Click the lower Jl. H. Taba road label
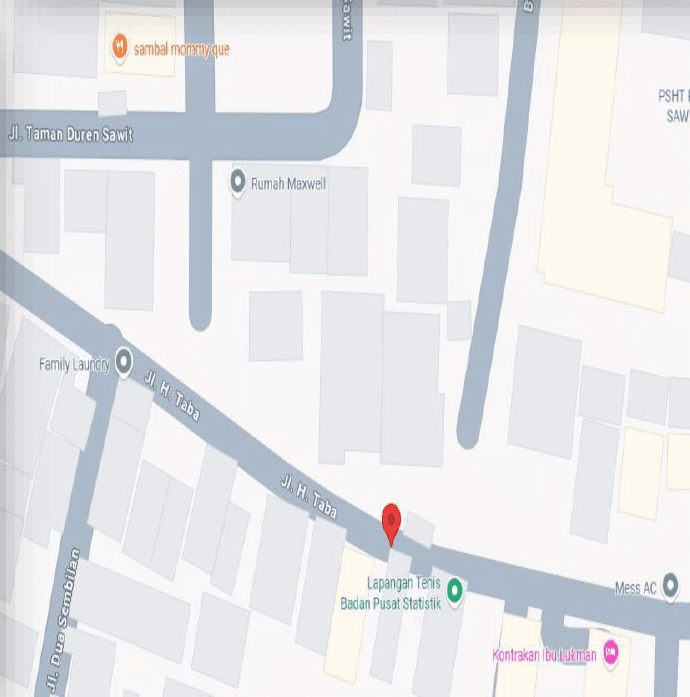Viewport: 690px width, 697px height. click(309, 496)
